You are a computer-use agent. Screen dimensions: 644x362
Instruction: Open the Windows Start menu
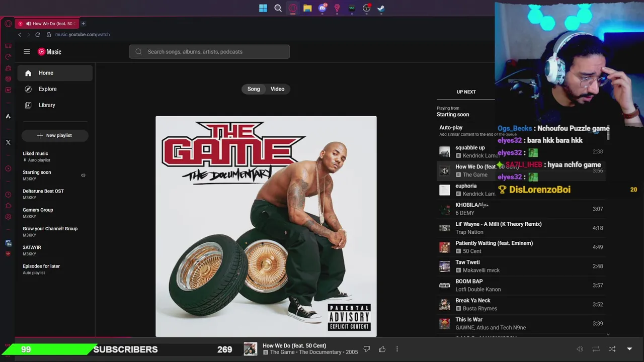[x=263, y=8]
